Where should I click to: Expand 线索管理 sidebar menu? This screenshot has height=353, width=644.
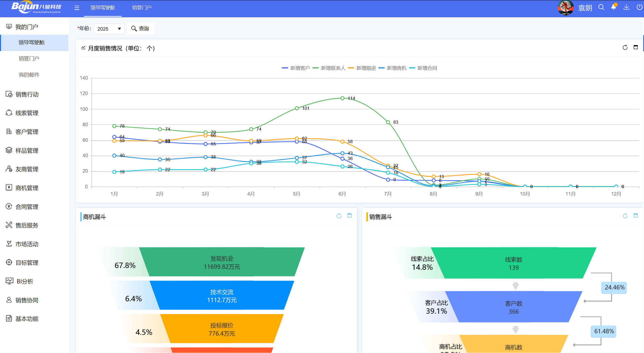pos(27,113)
